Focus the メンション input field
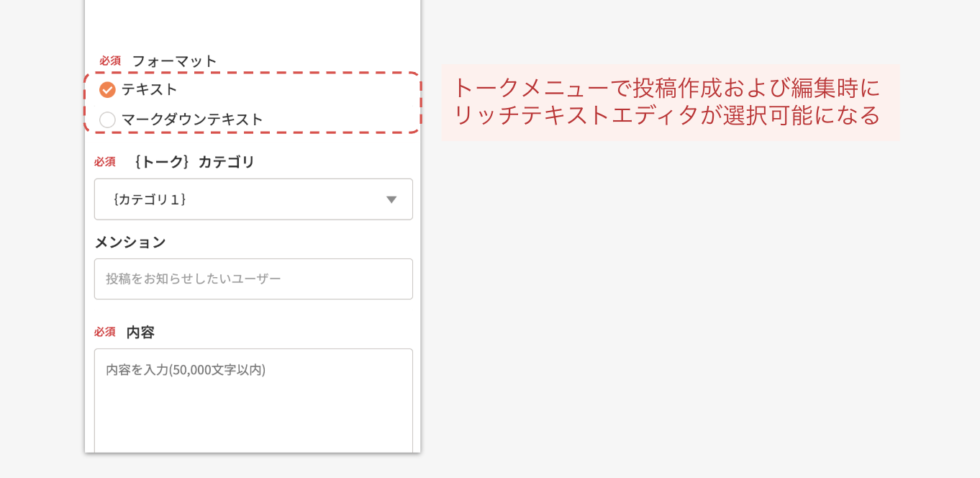 253,279
